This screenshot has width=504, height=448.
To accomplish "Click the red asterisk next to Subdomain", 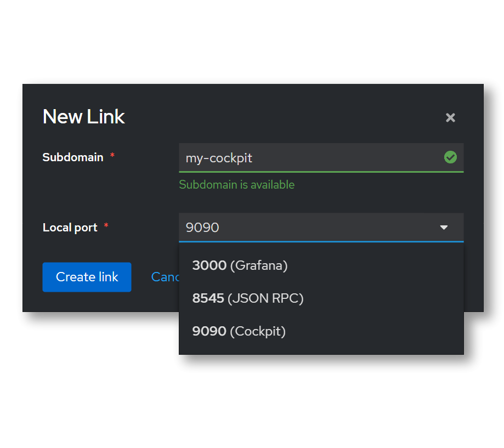I will (x=112, y=155).
